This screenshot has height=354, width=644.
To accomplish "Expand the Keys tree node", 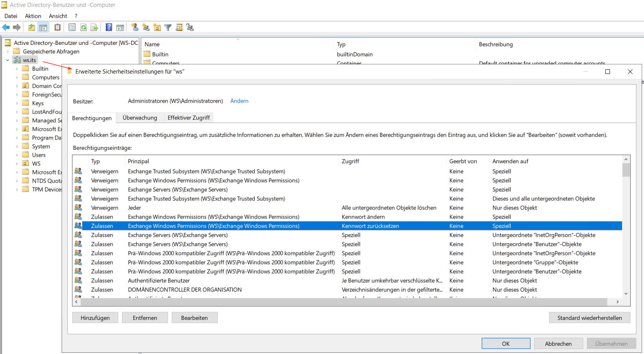I will [x=17, y=103].
